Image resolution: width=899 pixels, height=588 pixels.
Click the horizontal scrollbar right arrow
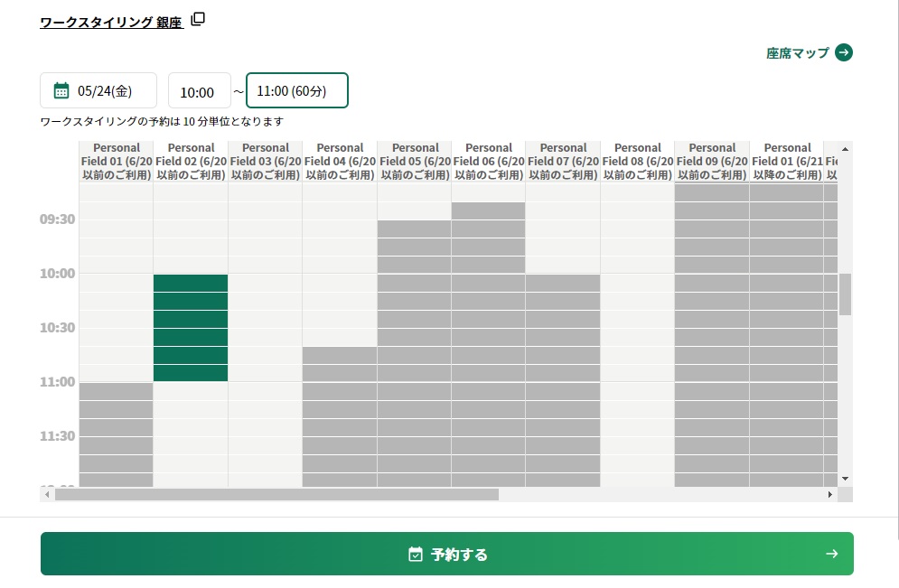830,495
